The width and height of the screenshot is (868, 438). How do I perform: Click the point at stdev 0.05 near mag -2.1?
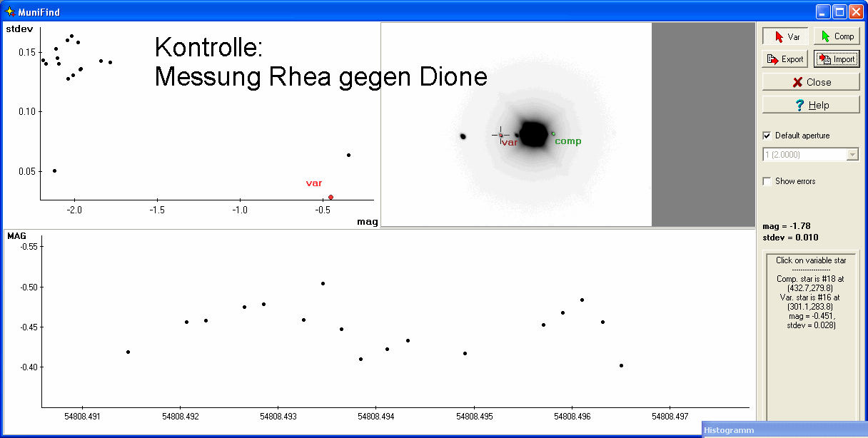(54, 171)
